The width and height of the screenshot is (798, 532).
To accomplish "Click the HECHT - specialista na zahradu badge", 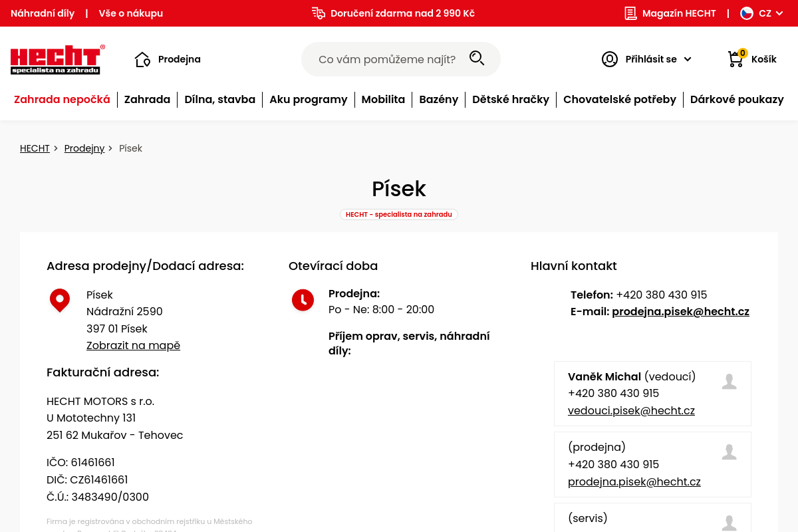I will 399,215.
